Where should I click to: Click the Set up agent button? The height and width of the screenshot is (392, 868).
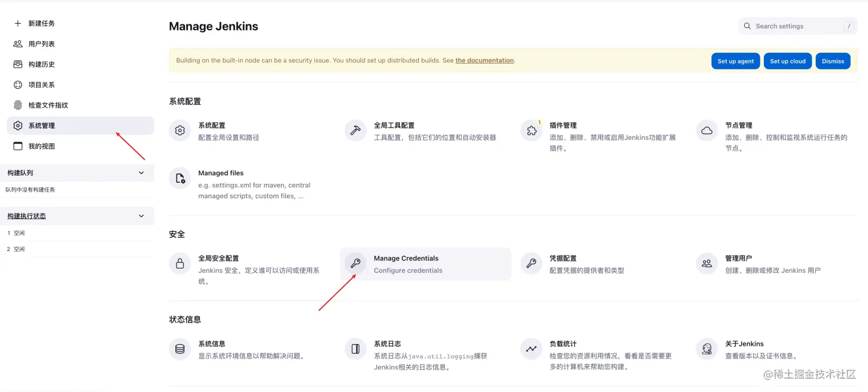(735, 61)
